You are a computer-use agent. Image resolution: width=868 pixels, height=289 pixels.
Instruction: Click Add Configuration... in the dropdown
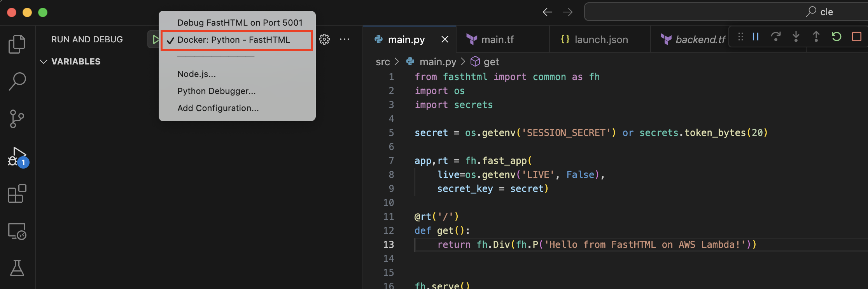coord(218,108)
